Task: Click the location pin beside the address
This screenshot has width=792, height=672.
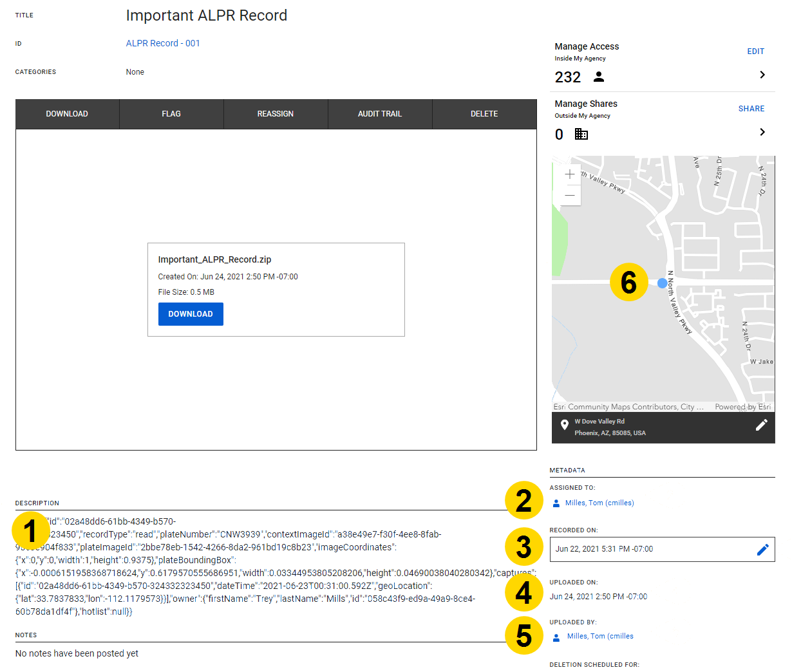Action: (565, 425)
